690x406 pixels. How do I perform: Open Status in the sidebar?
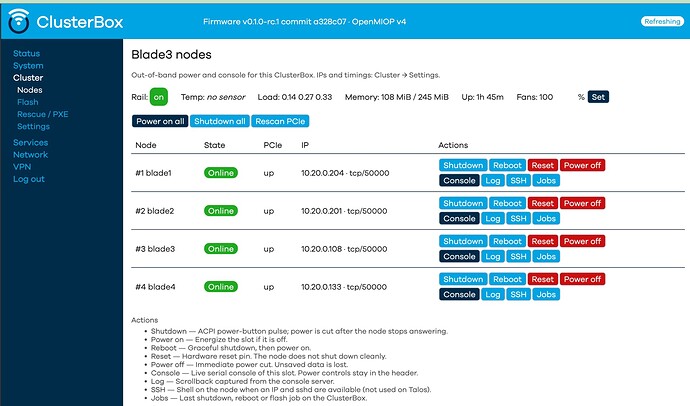click(x=26, y=54)
